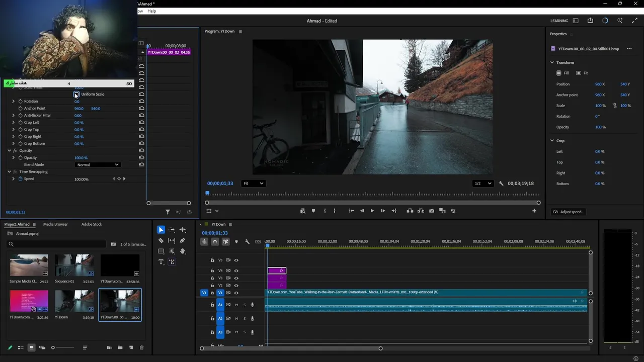Open the Blend Mode dropdown
The width and height of the screenshot is (644, 362).
pyautogui.click(x=98, y=165)
